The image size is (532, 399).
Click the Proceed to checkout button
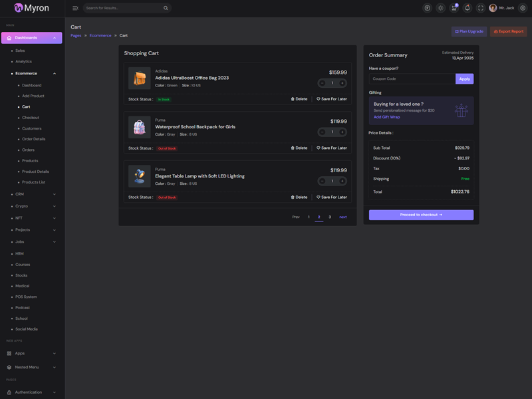[421, 215]
